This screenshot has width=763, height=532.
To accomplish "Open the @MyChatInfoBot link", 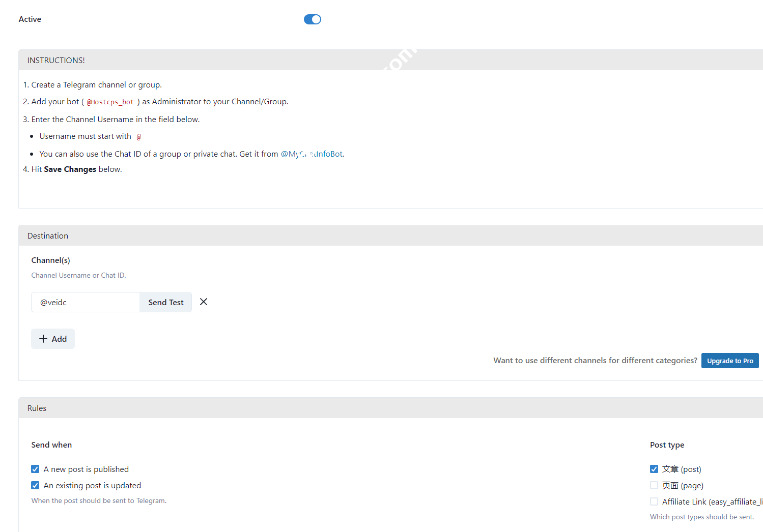I will 312,154.
